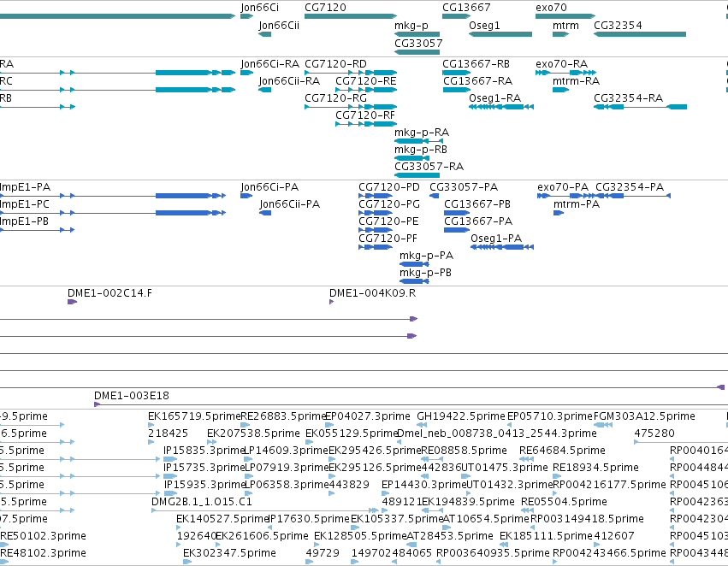Select transcript CG7120-RD
This screenshot has width=728, height=566.
point(351,73)
